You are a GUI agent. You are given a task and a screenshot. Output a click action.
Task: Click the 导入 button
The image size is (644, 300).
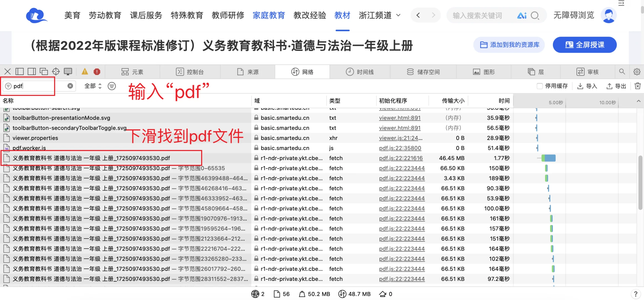(587, 86)
